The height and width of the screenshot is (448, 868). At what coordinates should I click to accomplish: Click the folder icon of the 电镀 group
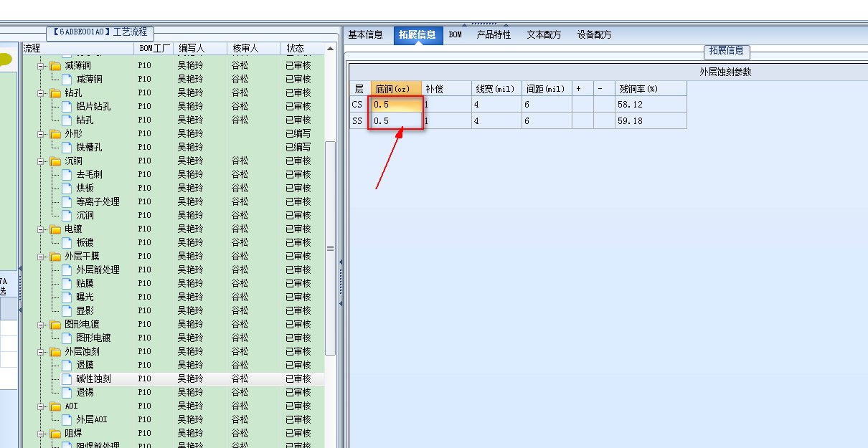click(x=56, y=229)
